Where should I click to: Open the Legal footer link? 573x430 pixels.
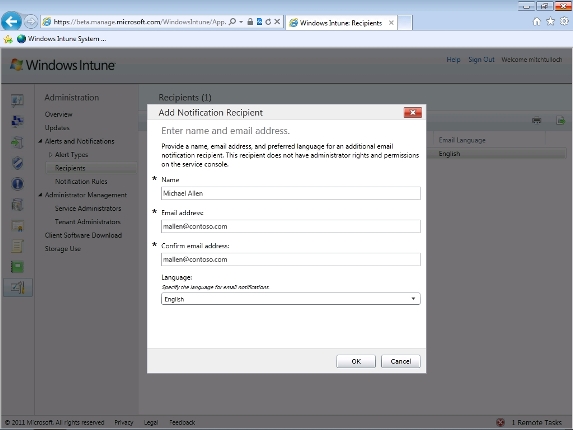click(151, 422)
